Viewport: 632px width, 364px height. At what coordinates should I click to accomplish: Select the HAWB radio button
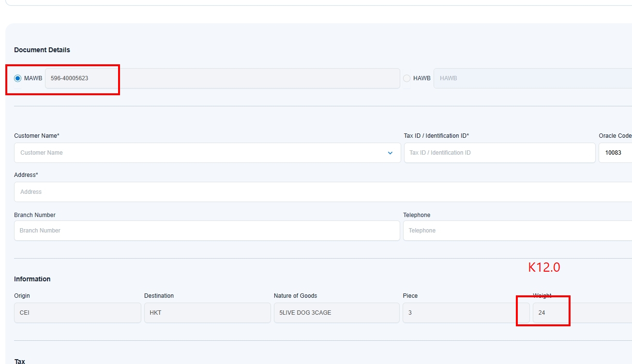(x=406, y=78)
